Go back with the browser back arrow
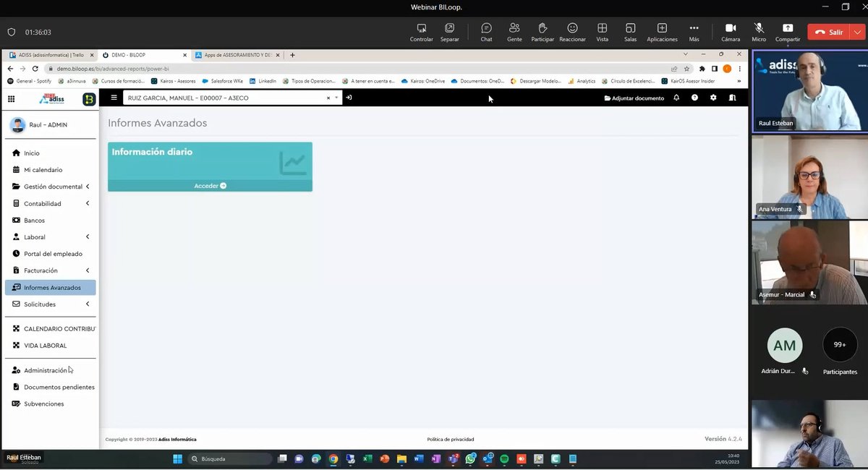The height and width of the screenshot is (470, 868). (10, 69)
